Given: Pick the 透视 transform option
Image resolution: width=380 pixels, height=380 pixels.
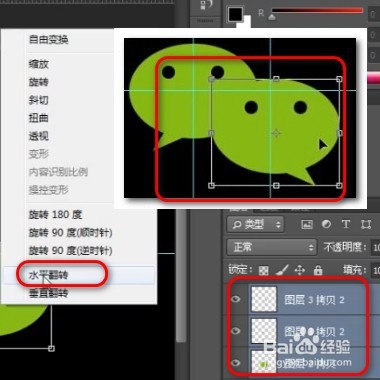Looking at the screenshot, I should coord(39,136).
